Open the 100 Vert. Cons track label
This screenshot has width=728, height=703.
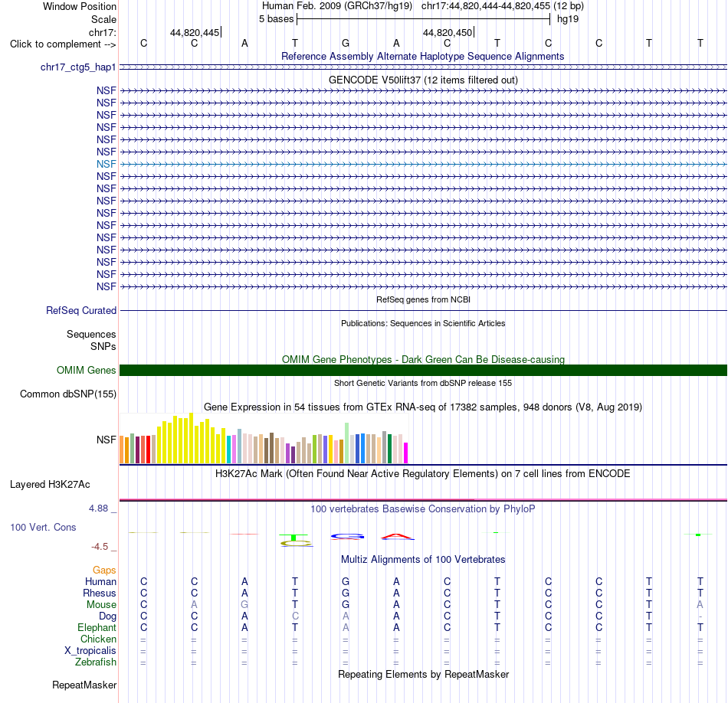(x=43, y=527)
